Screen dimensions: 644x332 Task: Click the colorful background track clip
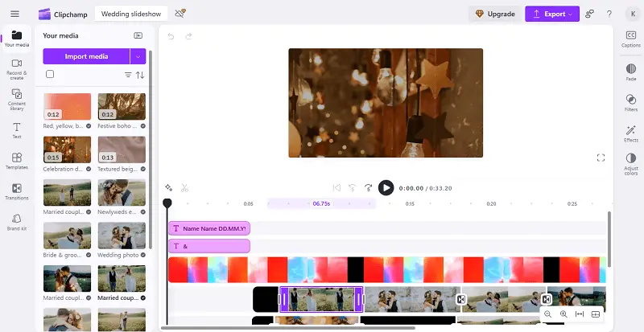tap(387, 269)
